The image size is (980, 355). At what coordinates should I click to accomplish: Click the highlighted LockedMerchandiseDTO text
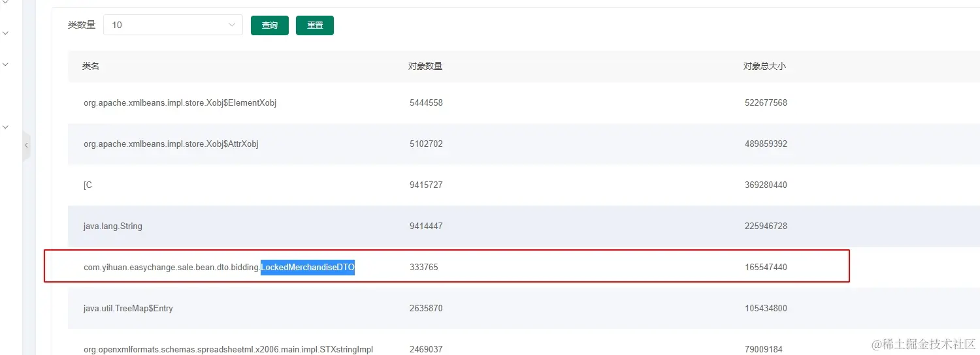pyautogui.click(x=308, y=267)
